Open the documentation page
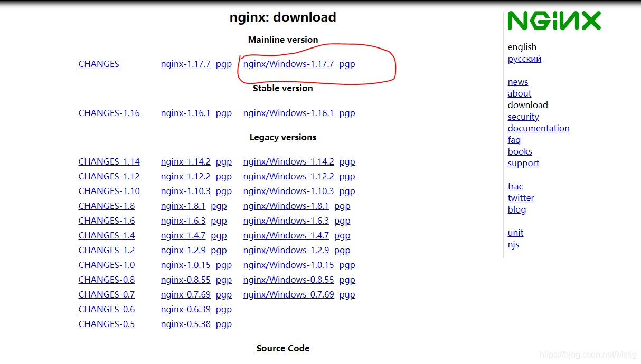This screenshot has height=364, width=641. pyautogui.click(x=539, y=128)
